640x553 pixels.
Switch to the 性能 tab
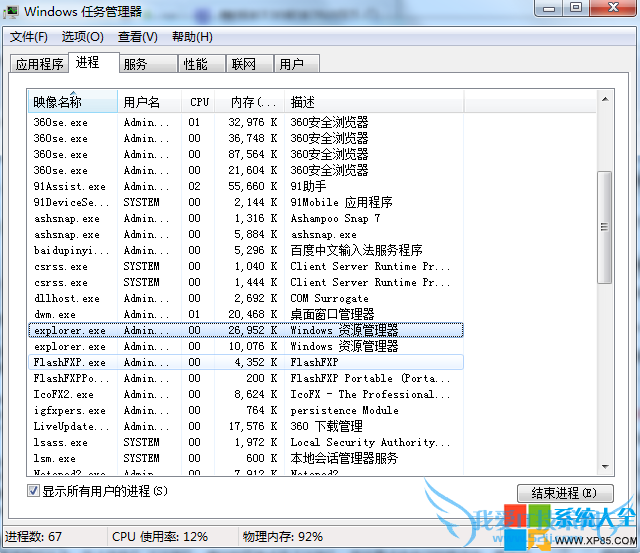pyautogui.click(x=202, y=64)
